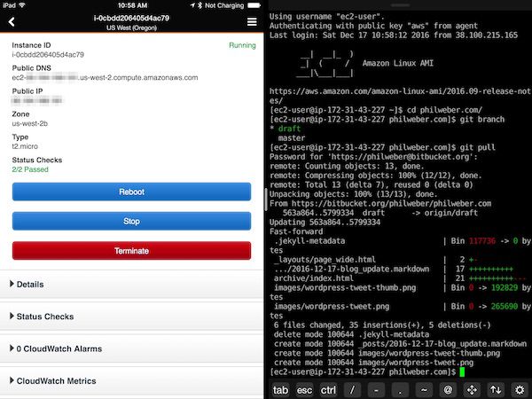Viewport: 532px width, 399px height.
Task: Tap the terminal top grabber handle
Action: point(401,5)
